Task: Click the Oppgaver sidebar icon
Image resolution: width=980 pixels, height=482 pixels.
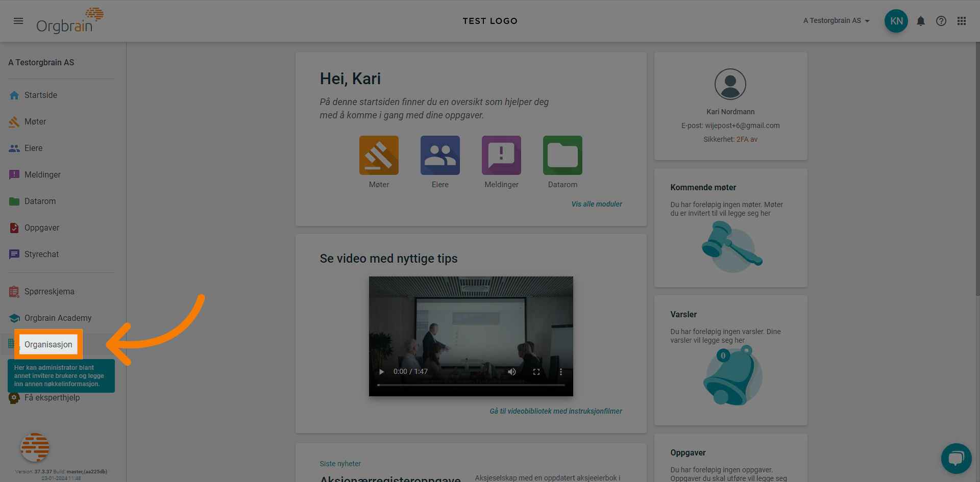Action: click(14, 228)
